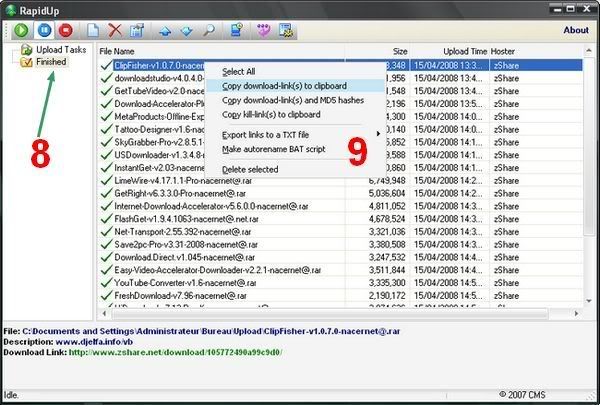Open the www.djelfa.info/vb description link
The image size is (600, 405).
tap(94, 342)
